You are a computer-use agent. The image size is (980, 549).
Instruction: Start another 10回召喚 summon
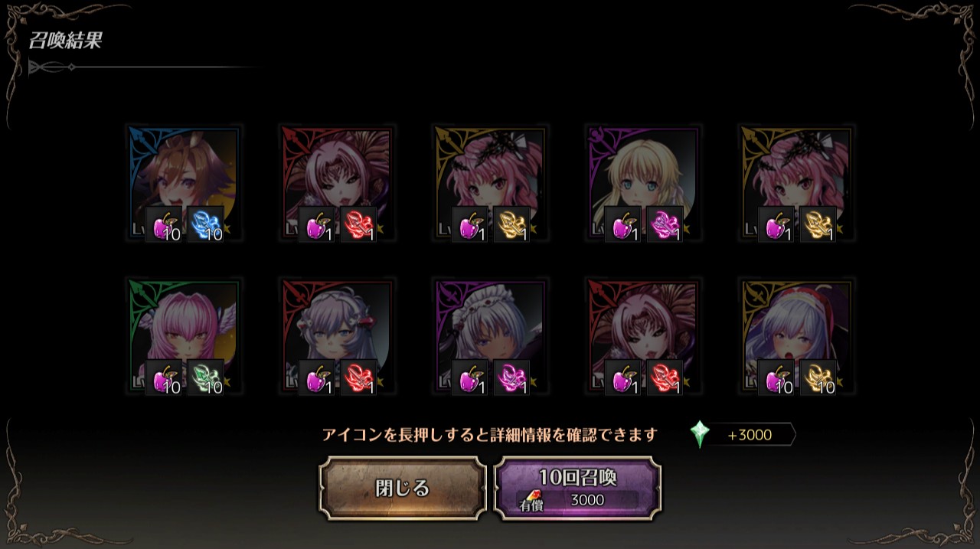[x=578, y=489]
